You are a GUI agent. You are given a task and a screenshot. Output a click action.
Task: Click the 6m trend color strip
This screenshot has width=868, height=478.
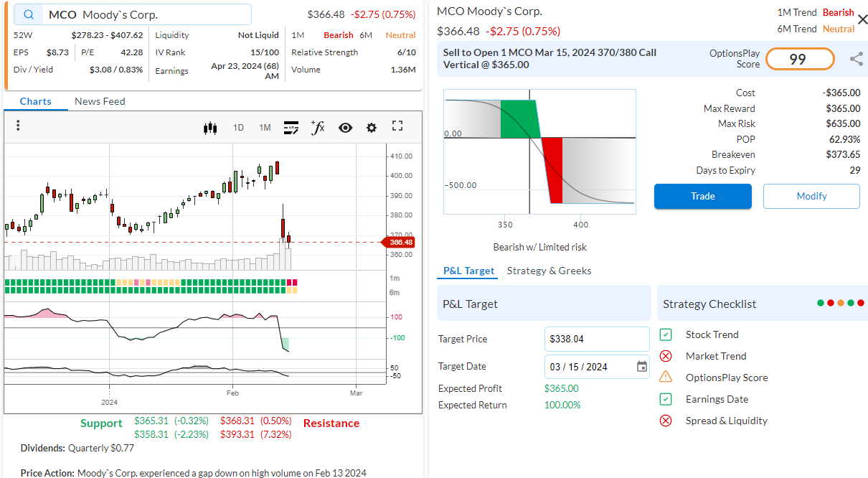(151, 289)
